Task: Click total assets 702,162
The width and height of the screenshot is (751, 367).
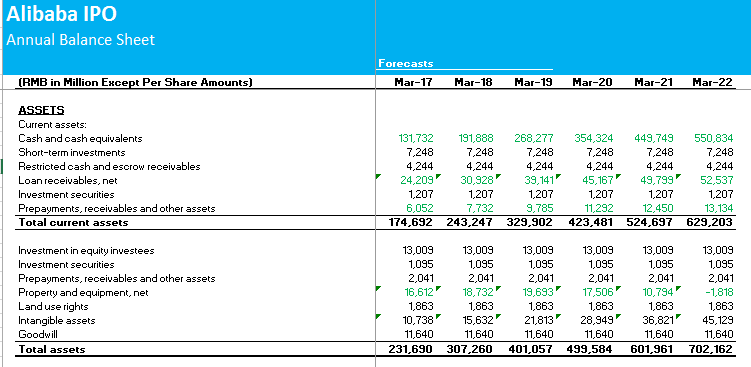Action: coord(710,349)
